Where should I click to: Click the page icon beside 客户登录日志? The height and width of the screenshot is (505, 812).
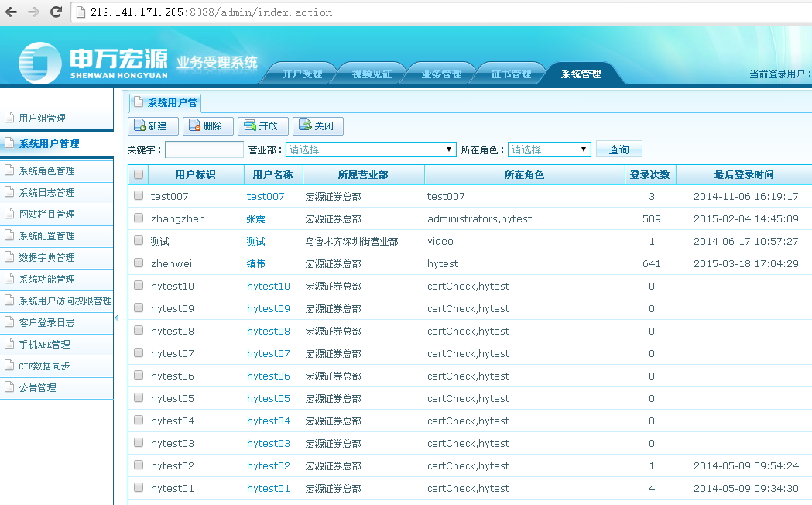(x=9, y=322)
